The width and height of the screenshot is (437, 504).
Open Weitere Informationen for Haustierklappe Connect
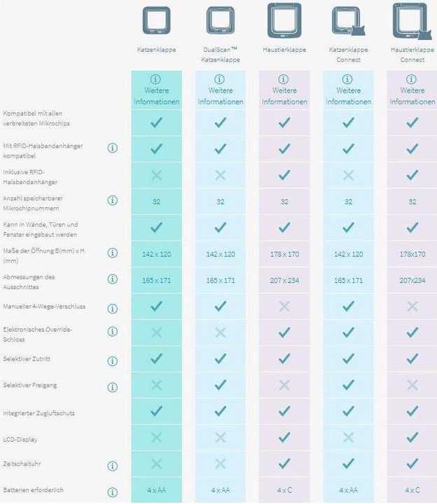412,90
